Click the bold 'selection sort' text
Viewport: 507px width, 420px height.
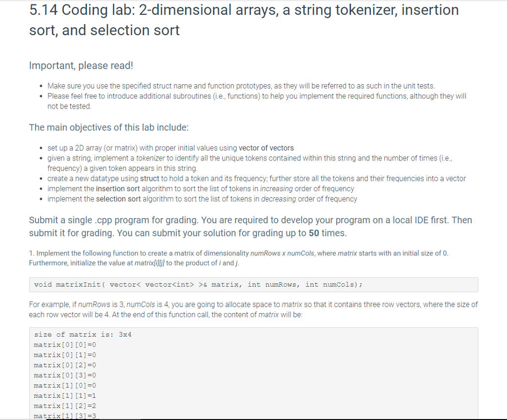point(118,199)
